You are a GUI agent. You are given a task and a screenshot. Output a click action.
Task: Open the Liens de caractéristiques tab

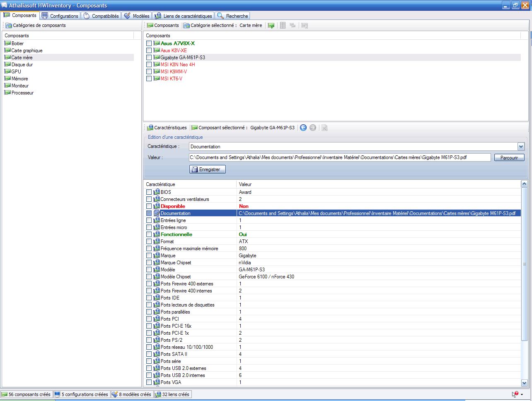(183, 16)
